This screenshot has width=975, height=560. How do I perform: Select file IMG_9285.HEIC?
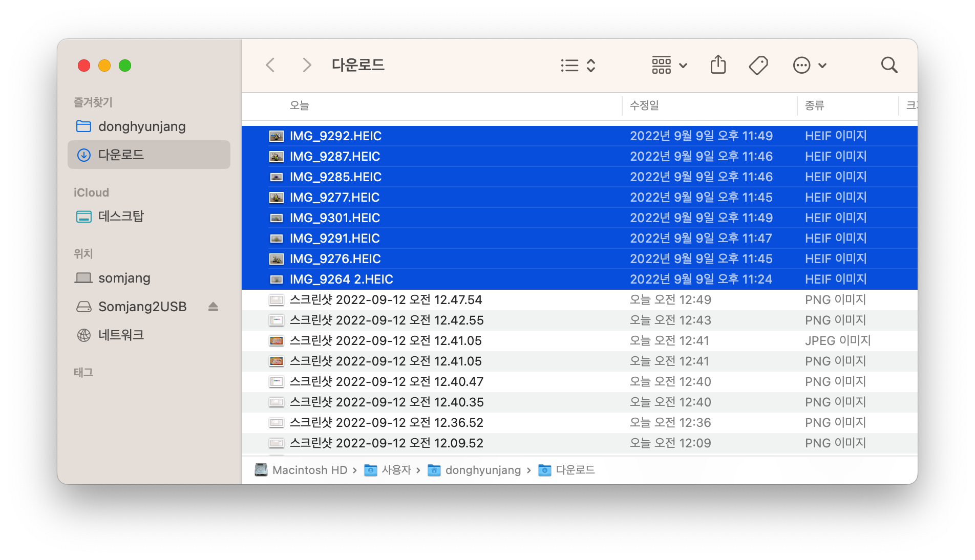[580, 177]
